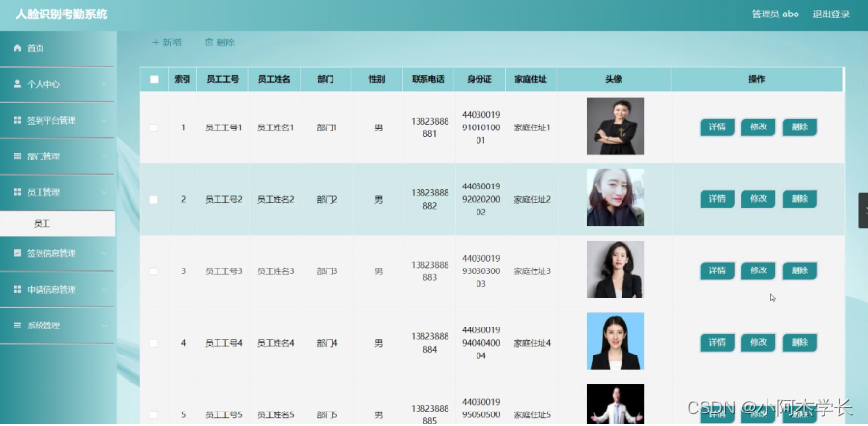
Task: Click the home icon beside 首页
Action: pyautogui.click(x=17, y=48)
